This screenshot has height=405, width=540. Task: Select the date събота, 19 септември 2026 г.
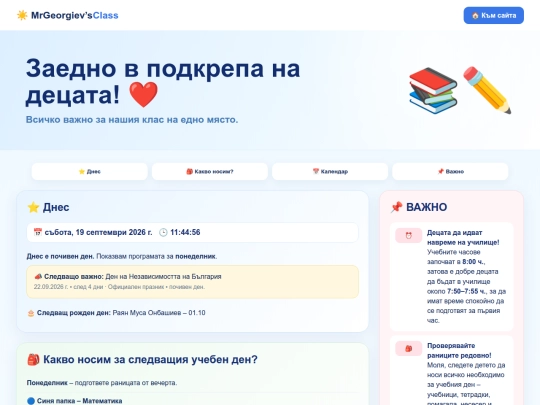(x=98, y=232)
